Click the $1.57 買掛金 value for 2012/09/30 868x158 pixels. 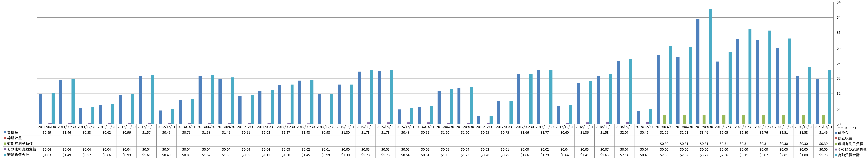pyautogui.click(x=146, y=132)
